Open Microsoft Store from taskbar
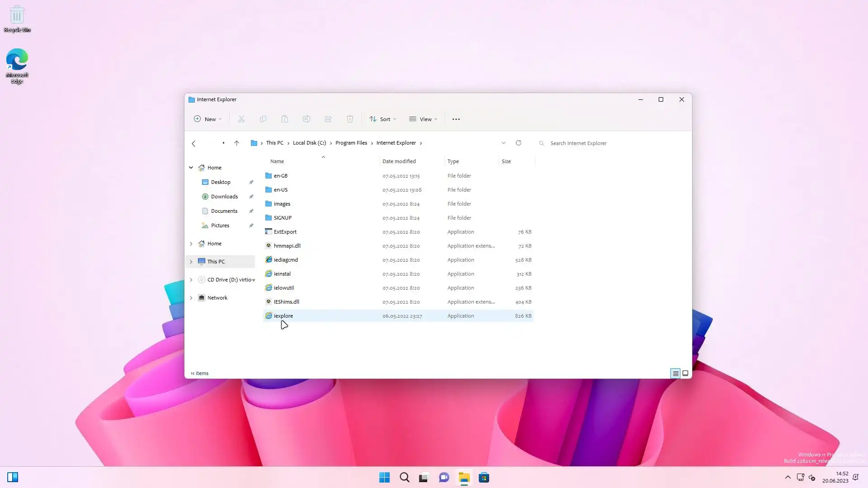 pos(484,478)
